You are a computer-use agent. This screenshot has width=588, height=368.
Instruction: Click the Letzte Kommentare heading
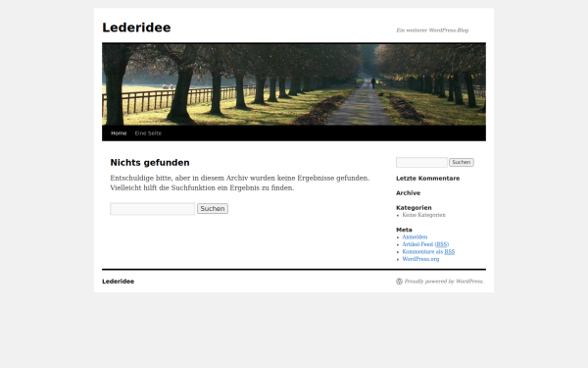pos(428,179)
